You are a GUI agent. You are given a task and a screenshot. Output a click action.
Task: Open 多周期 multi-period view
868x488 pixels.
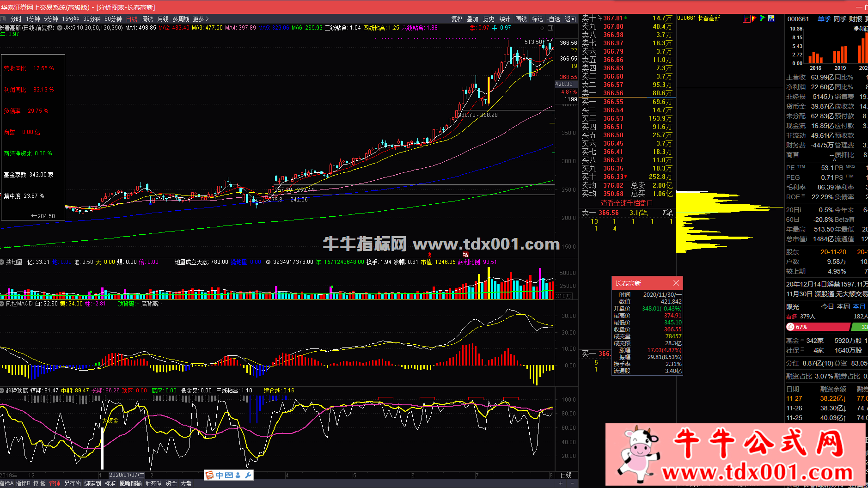(x=181, y=19)
